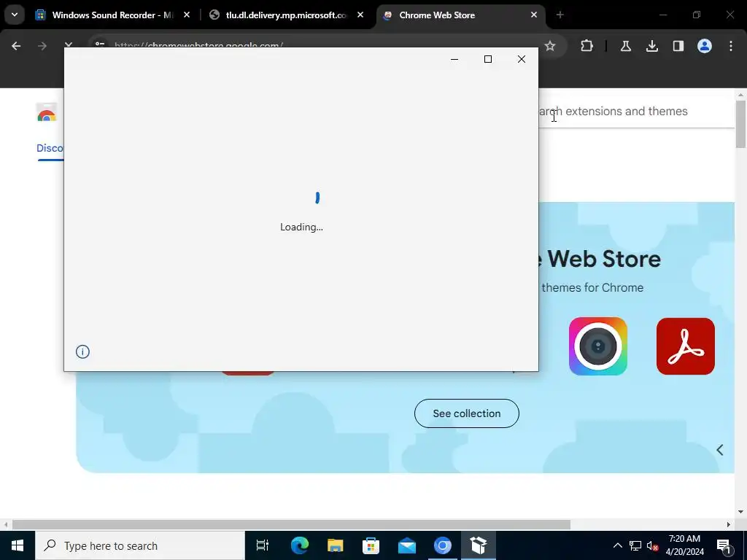Open the Chrome three-dot menu
Screen dimensions: 747x560
coord(731,46)
